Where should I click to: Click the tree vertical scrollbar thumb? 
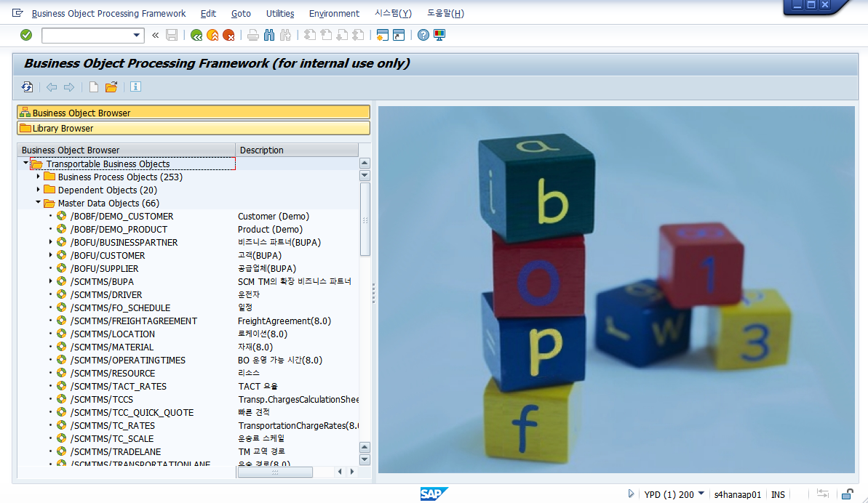[x=365, y=220]
